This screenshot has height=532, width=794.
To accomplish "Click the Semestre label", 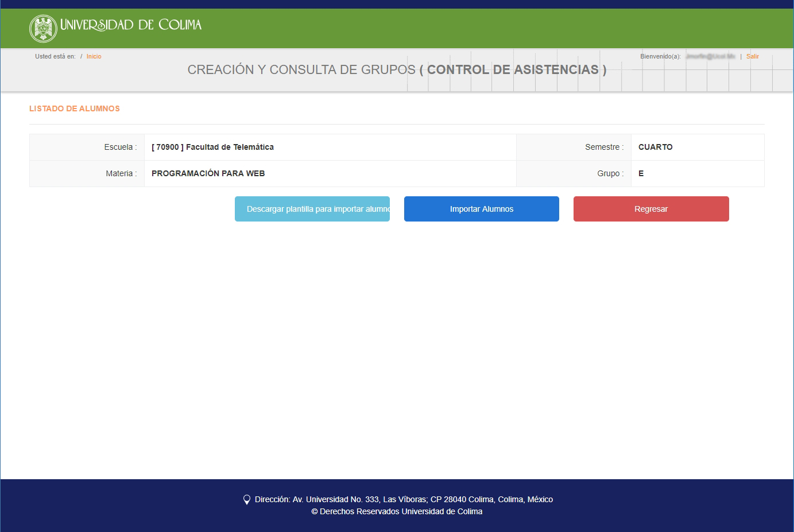I will point(605,147).
